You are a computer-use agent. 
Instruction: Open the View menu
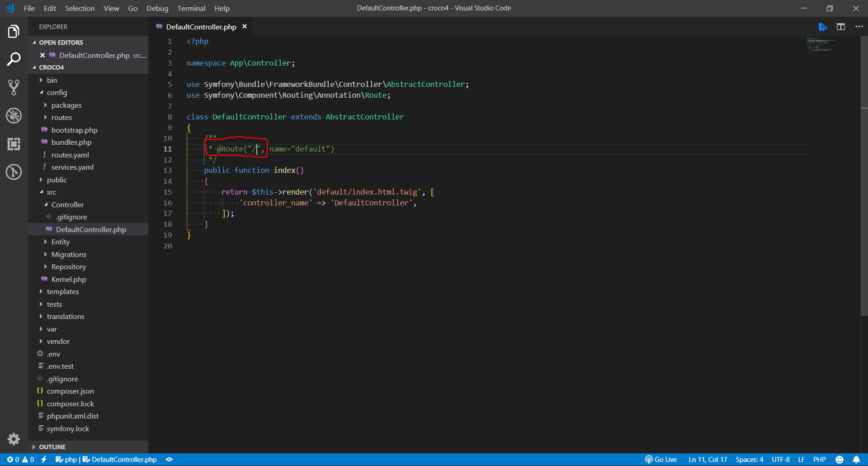pos(111,8)
